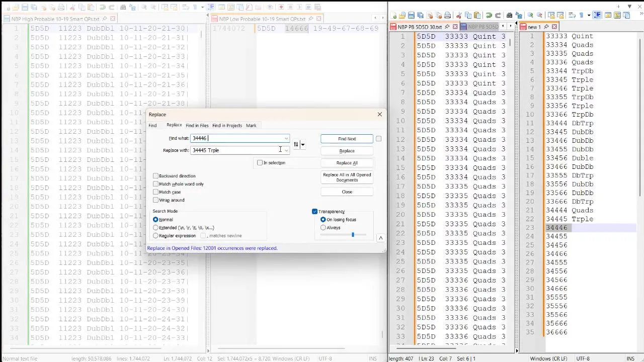Click Open file icon in right Notepad++ toolbar

coord(402,15)
